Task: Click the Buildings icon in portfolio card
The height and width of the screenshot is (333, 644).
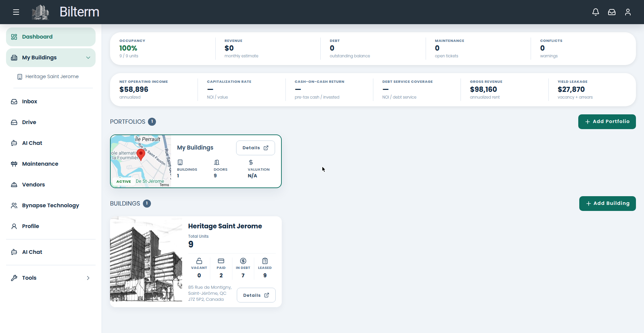Action: point(180,162)
